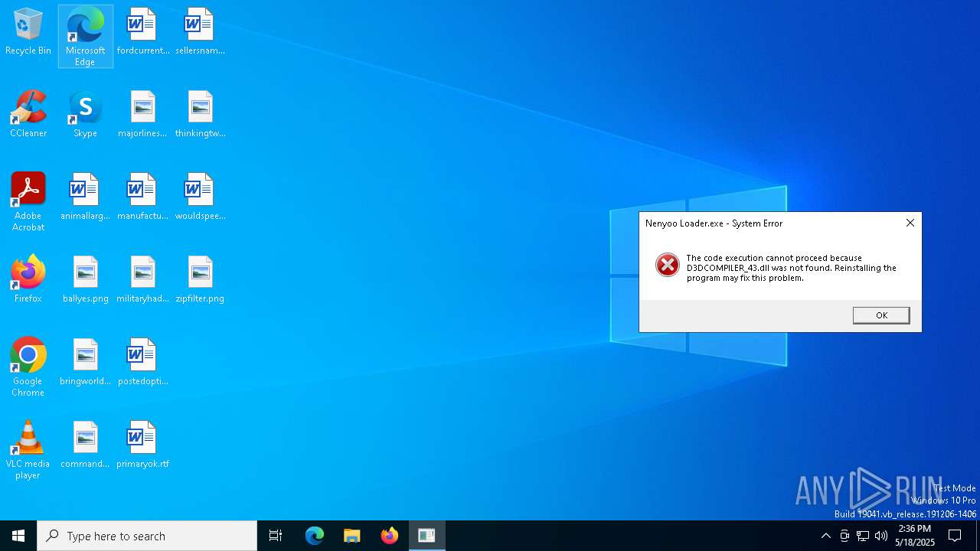Image resolution: width=980 pixels, height=551 pixels.
Task: Select the Adobe Acrobat desktop shortcut
Action: (28, 202)
